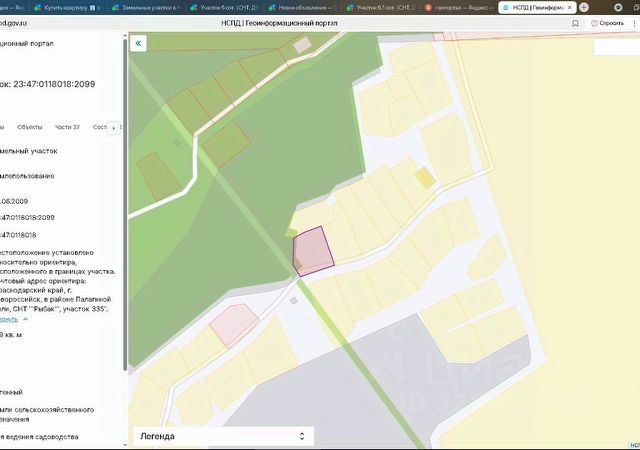Select the small yellow-highlighted building on map
The width and height of the screenshot is (640, 450).
(425, 178)
